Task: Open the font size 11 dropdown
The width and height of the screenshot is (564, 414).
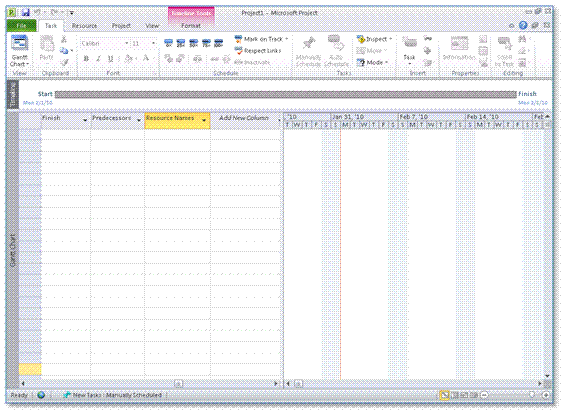Action: [154, 43]
